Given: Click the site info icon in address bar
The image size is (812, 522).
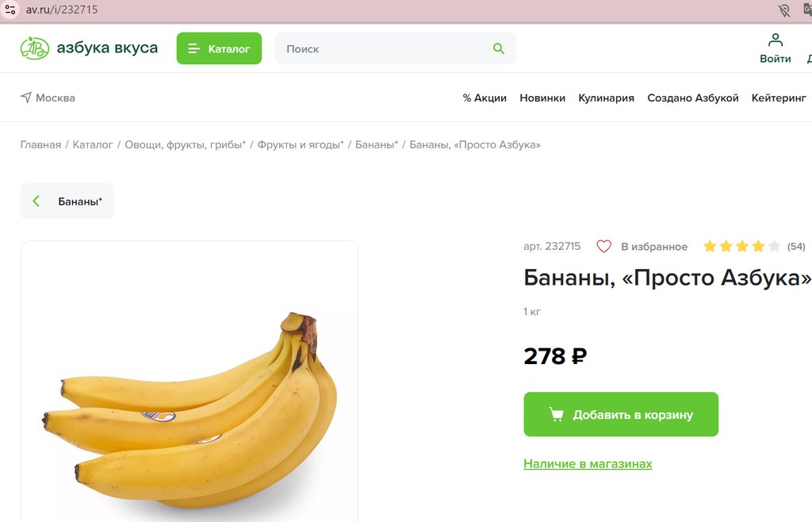Looking at the screenshot, I should point(10,10).
